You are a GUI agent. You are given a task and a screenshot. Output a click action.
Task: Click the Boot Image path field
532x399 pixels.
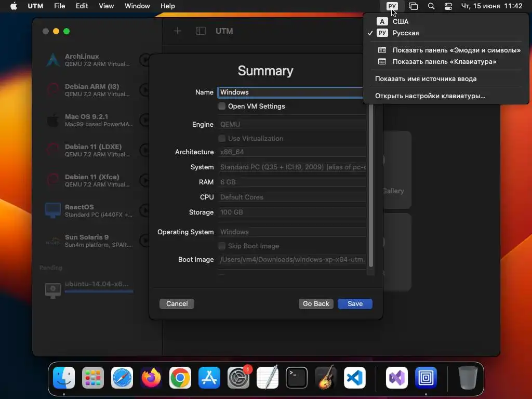click(292, 260)
